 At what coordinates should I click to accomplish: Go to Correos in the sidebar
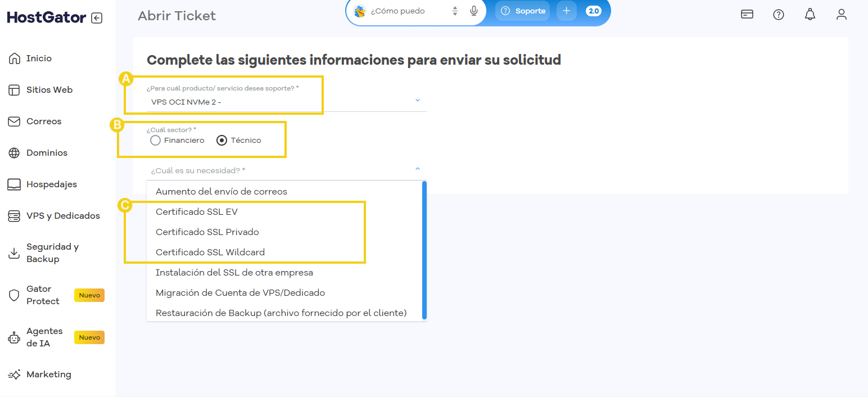tap(44, 121)
